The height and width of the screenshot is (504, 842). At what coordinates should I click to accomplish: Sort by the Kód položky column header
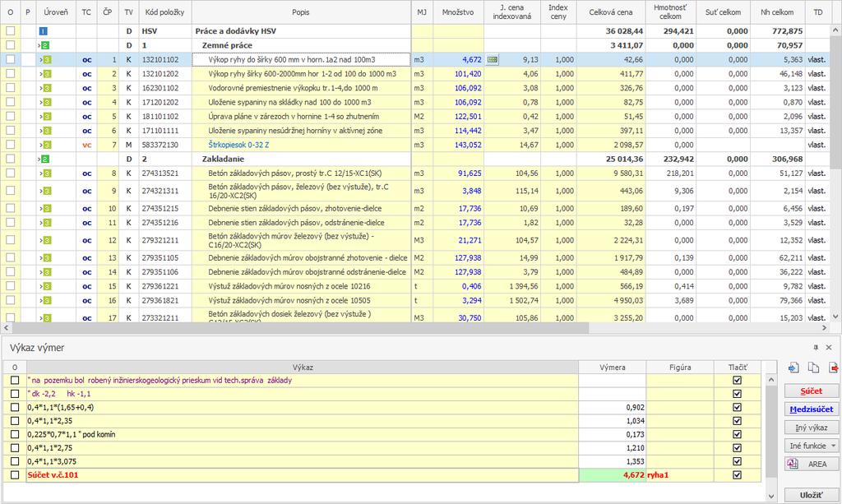coord(164,12)
